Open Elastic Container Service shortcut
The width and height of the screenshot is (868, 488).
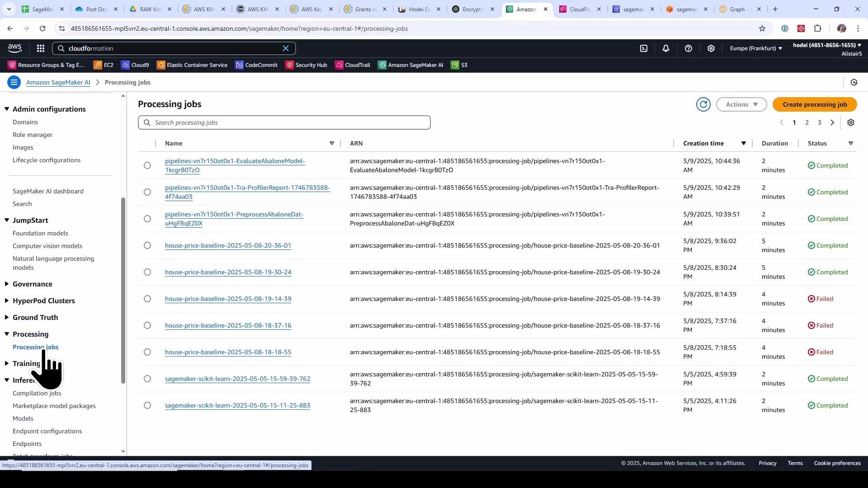point(192,65)
